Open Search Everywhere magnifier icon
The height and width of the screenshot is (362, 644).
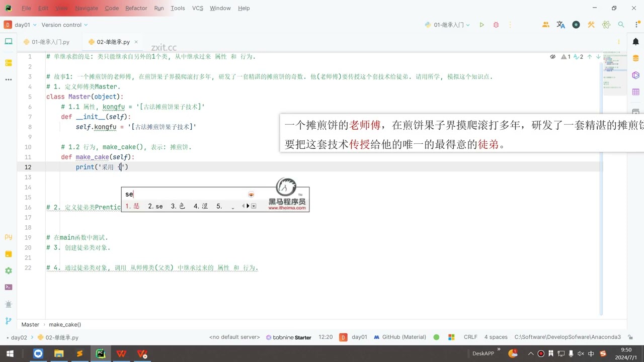click(x=621, y=25)
